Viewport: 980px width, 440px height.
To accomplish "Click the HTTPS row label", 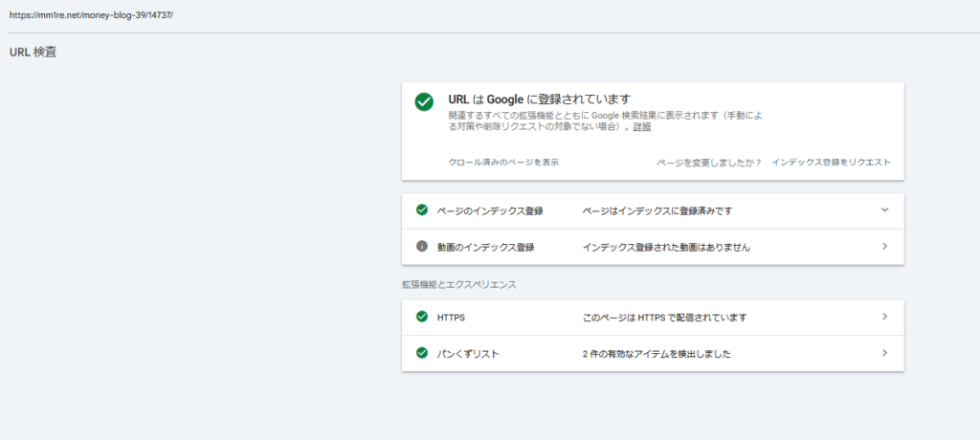I will coord(451,317).
